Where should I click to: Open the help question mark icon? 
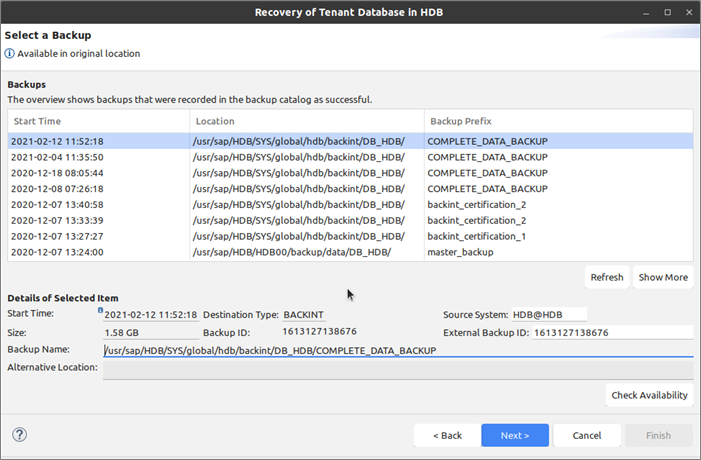pos(19,435)
